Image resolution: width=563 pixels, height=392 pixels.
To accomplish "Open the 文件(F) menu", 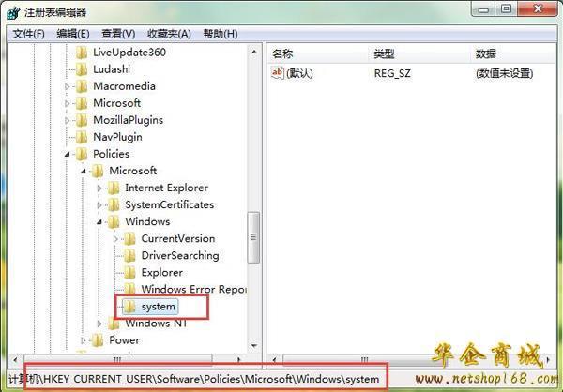I will [28, 34].
